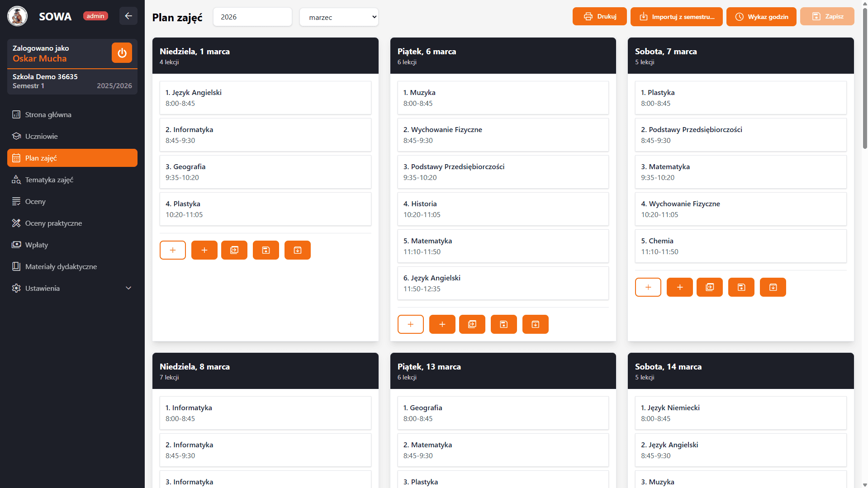Select the Muzyka lesson on Piątek 6 marca

click(503, 98)
